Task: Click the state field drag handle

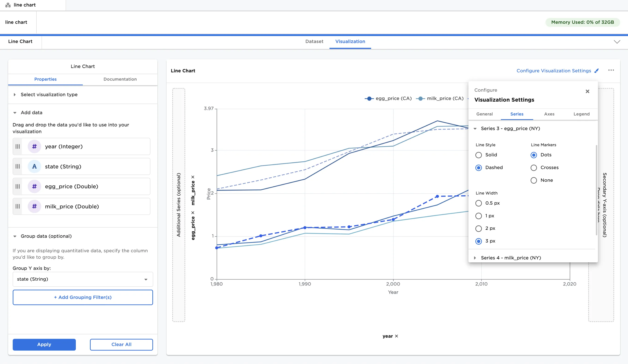Action: (x=17, y=166)
